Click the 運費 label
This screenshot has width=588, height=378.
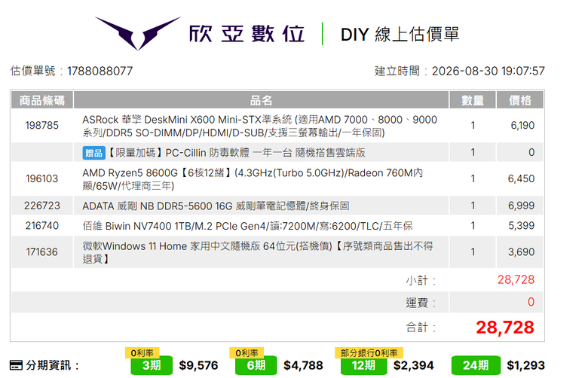tap(421, 303)
